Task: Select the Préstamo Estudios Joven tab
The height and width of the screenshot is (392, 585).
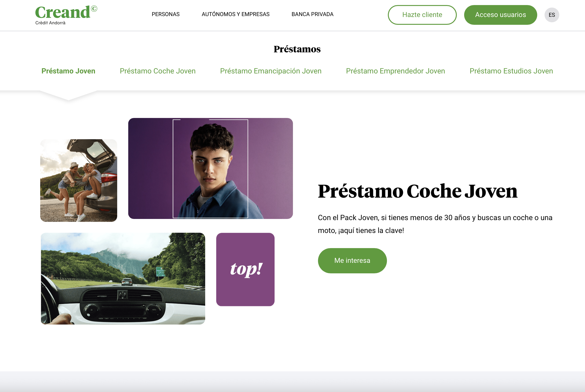Action: click(511, 71)
